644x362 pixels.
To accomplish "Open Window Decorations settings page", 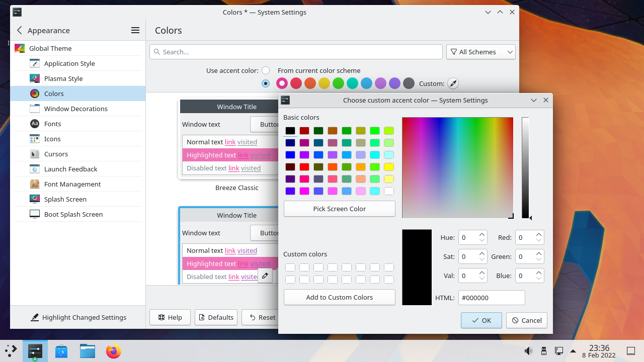I will point(75,109).
